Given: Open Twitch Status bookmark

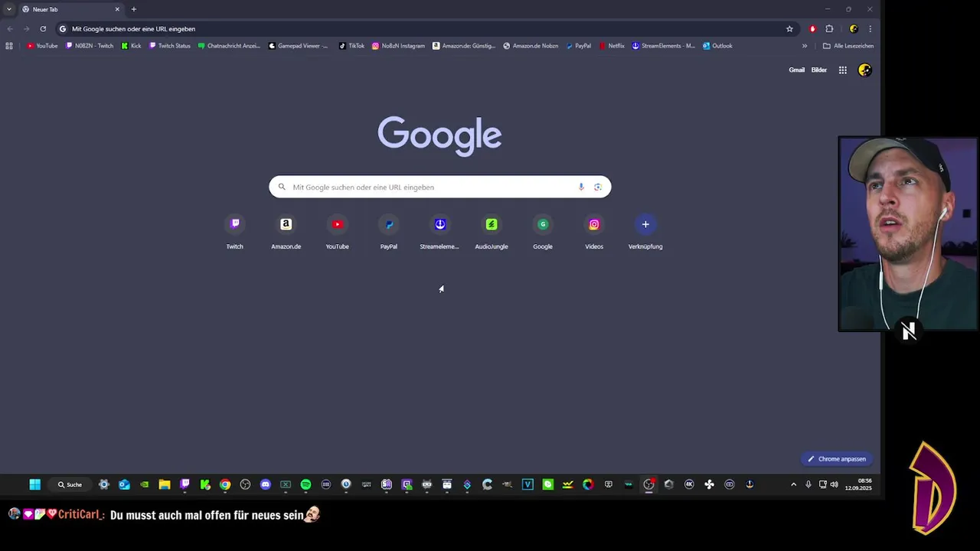Looking at the screenshot, I should click(x=169, y=46).
